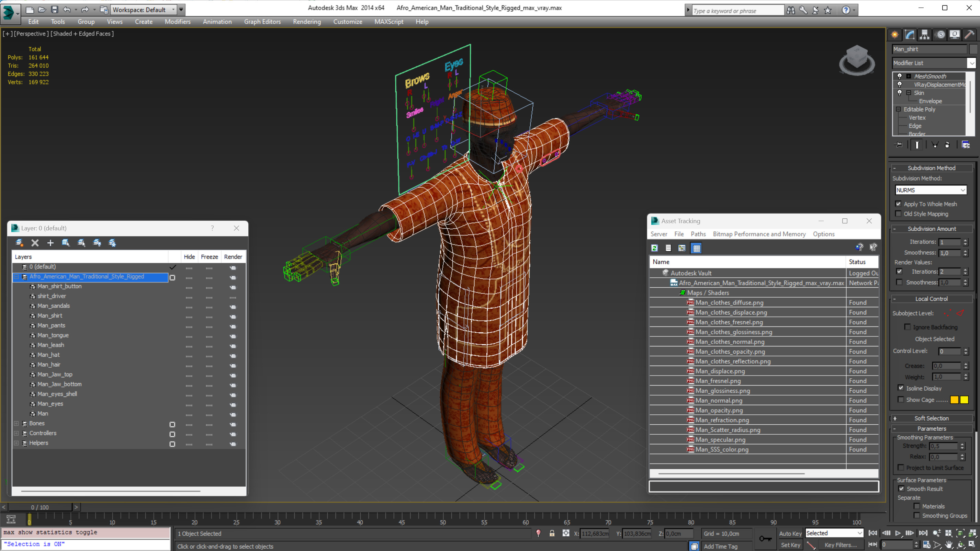
Task: Expand the Soft Selection rollout
Action: tap(932, 418)
